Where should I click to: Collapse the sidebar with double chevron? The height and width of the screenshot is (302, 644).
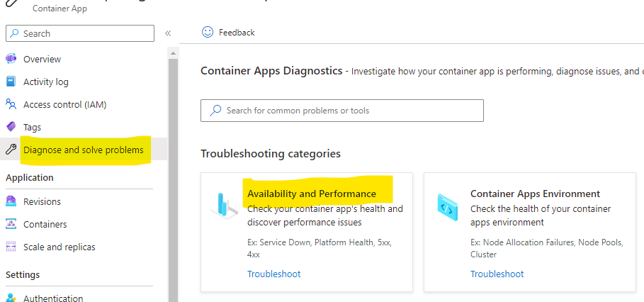[x=168, y=33]
